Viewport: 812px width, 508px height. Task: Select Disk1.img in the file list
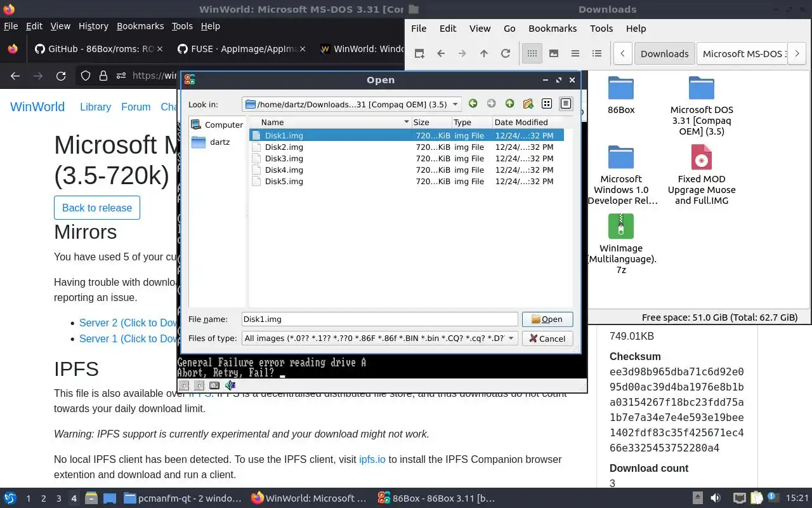(407, 135)
